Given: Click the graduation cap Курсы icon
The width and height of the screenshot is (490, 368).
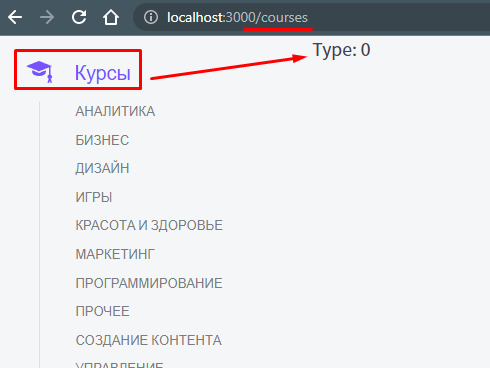Looking at the screenshot, I should click(40, 72).
